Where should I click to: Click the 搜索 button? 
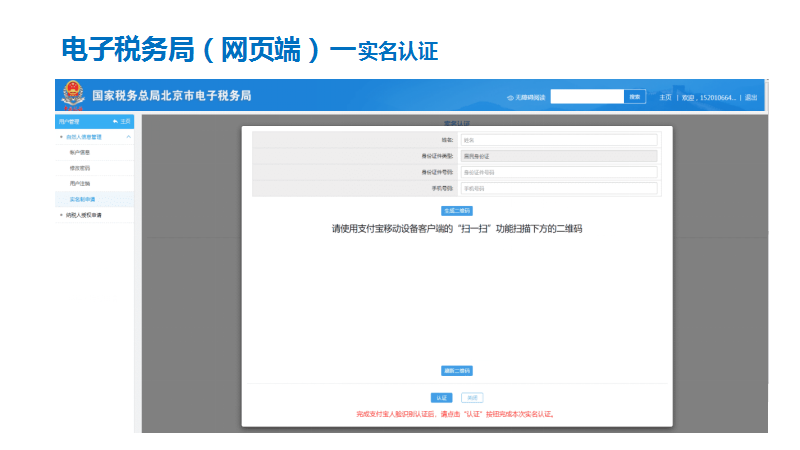(635, 96)
